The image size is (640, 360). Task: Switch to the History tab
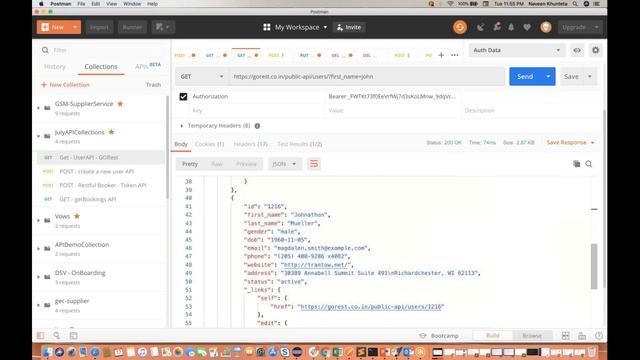click(x=55, y=67)
